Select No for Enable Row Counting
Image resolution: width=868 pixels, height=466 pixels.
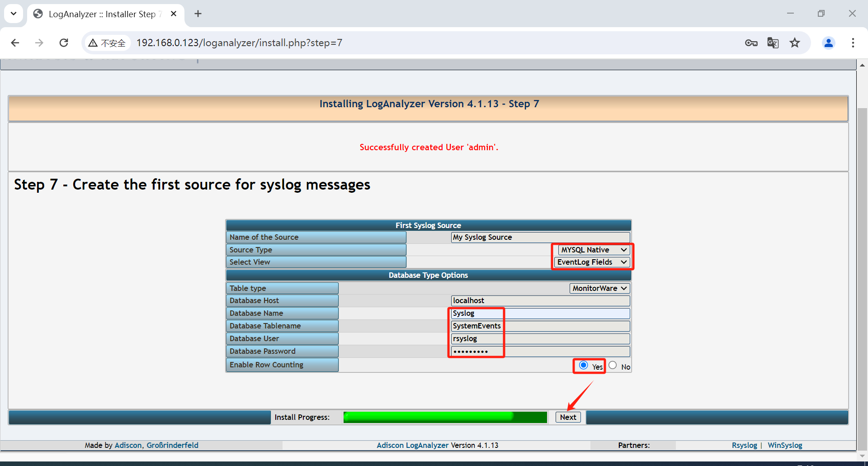coord(613,365)
